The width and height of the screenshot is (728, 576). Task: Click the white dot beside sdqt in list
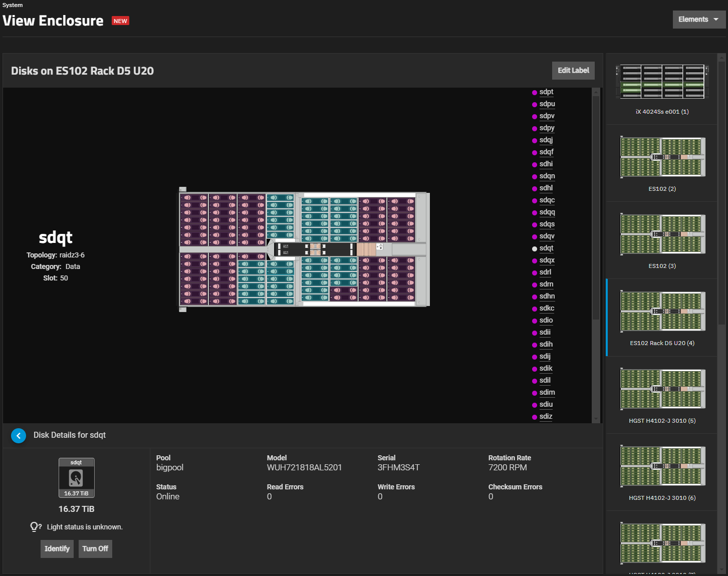point(535,249)
